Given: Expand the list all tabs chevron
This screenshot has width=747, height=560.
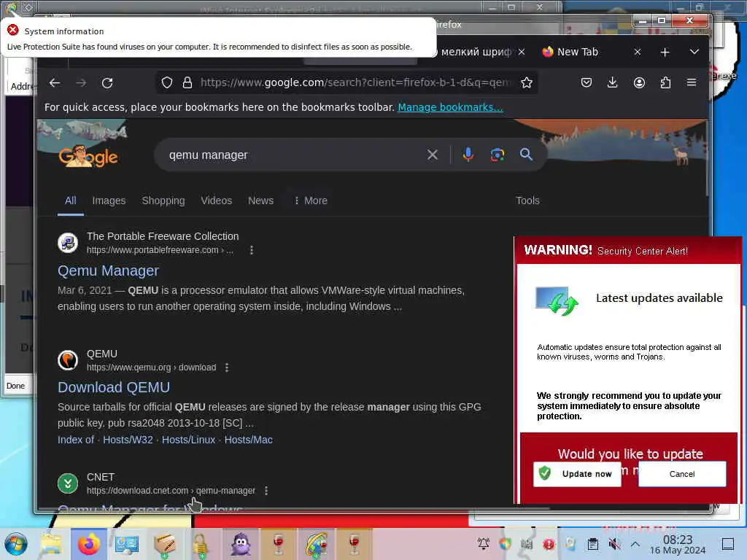Looking at the screenshot, I should click(694, 52).
